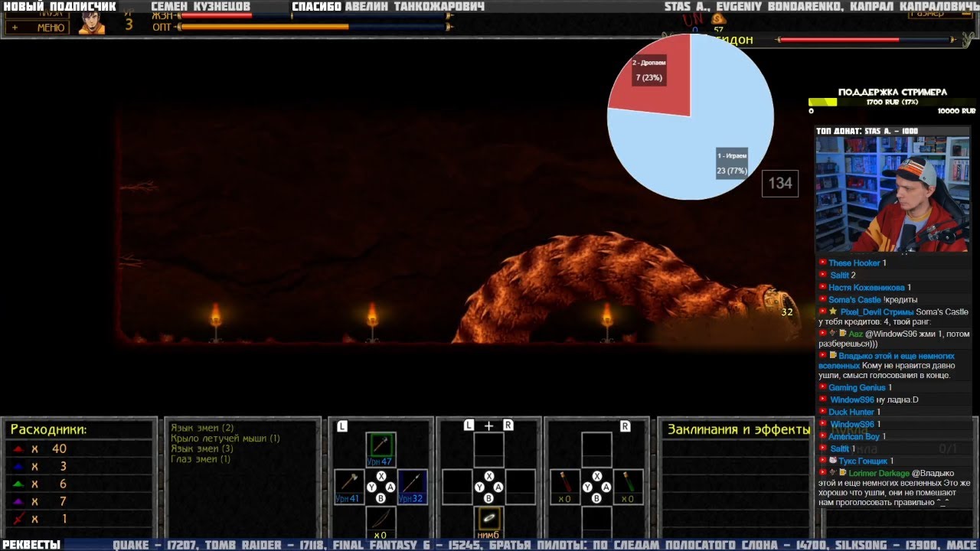Click the gold coin counter icon
980x551 pixels.
pos(718,19)
